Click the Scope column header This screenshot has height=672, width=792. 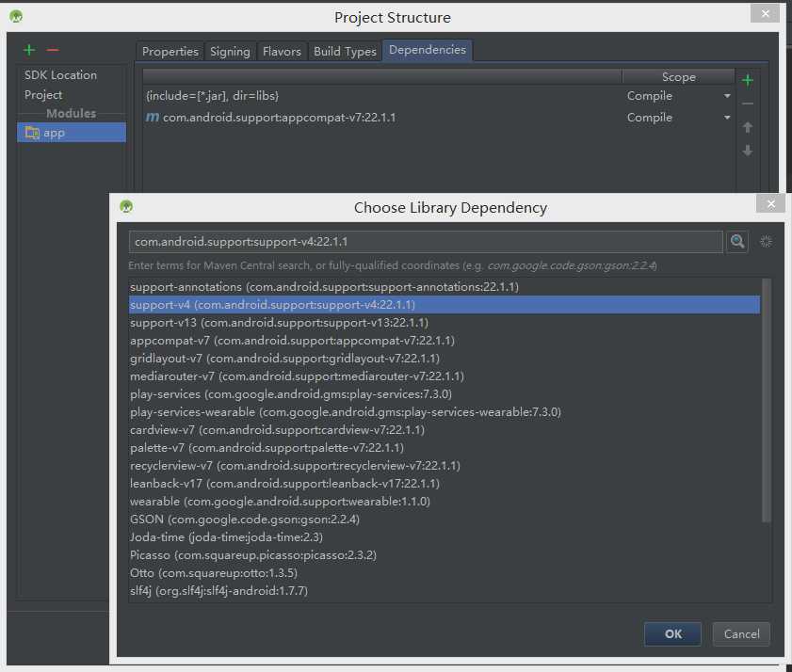click(678, 77)
